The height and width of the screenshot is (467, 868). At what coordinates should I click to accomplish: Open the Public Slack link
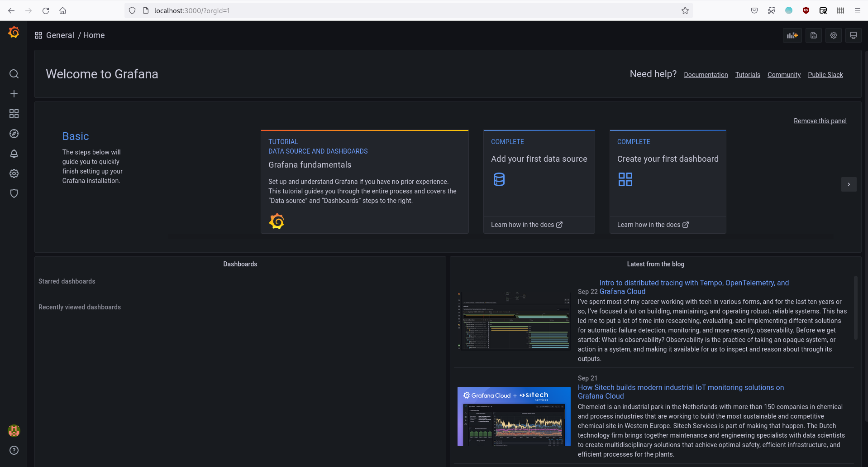pyautogui.click(x=825, y=75)
